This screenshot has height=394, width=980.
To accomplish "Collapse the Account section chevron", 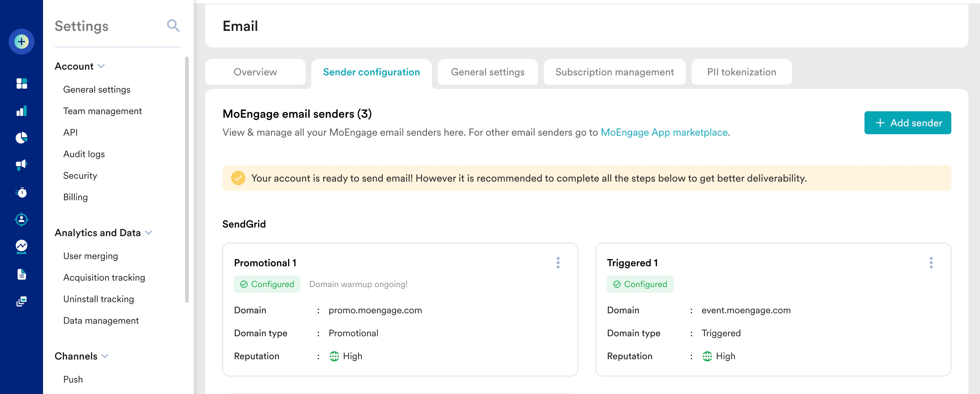I will [101, 66].
